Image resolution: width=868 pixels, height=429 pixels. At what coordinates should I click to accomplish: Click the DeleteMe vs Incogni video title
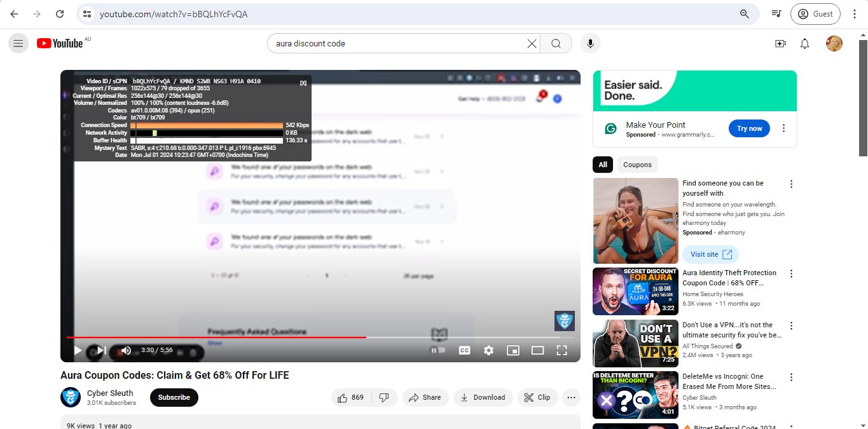point(729,381)
